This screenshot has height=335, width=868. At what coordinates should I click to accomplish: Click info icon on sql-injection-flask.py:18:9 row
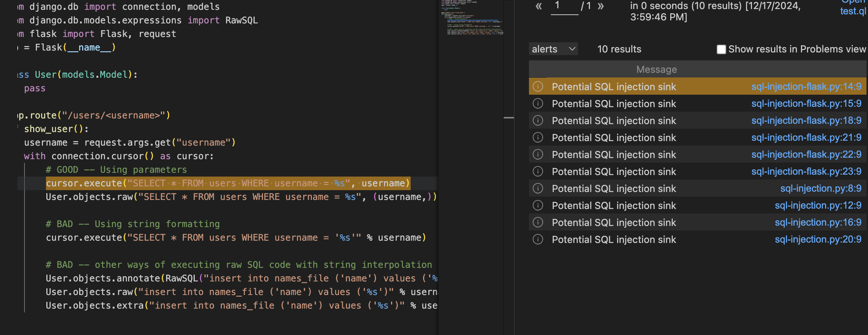(538, 120)
